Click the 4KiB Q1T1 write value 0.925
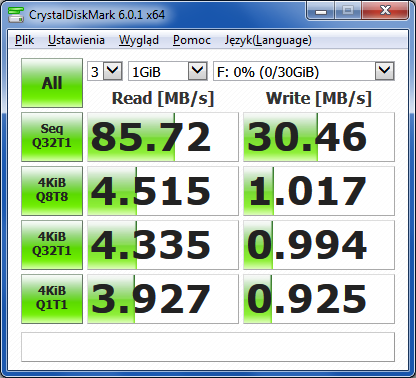This screenshot has width=416, height=378. [x=319, y=299]
